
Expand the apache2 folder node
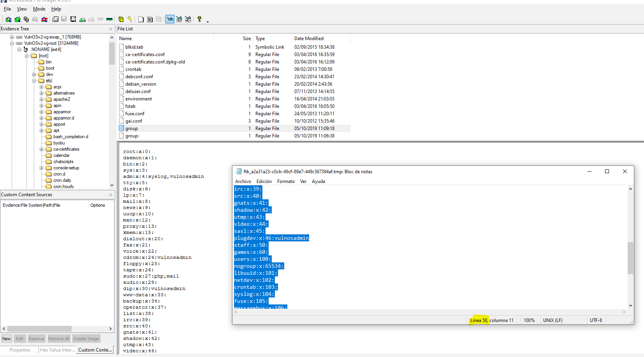pos(42,100)
